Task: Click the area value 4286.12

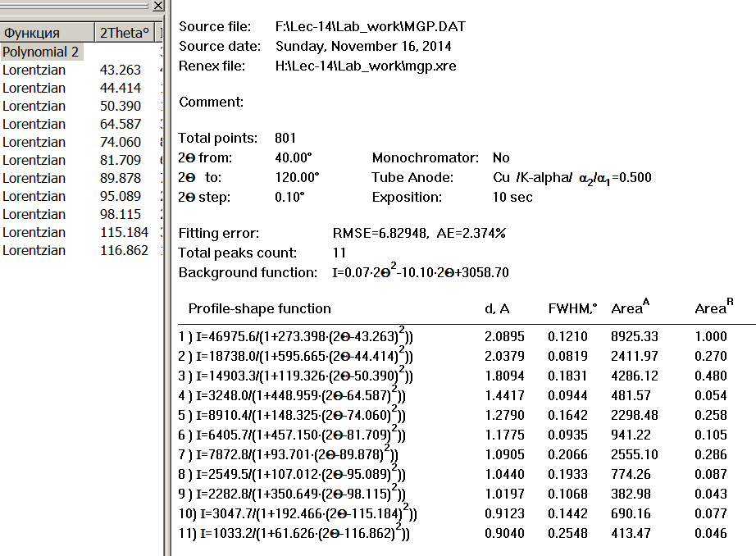Action: tap(635, 376)
